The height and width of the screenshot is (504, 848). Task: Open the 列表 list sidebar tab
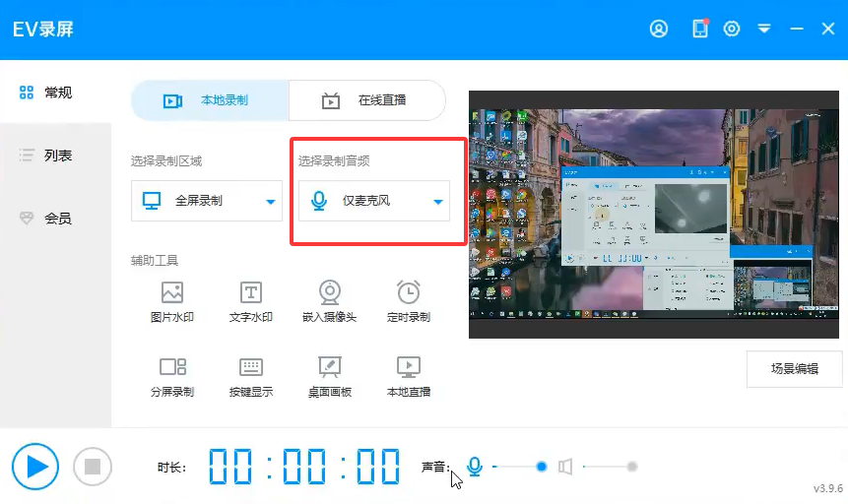[56, 156]
